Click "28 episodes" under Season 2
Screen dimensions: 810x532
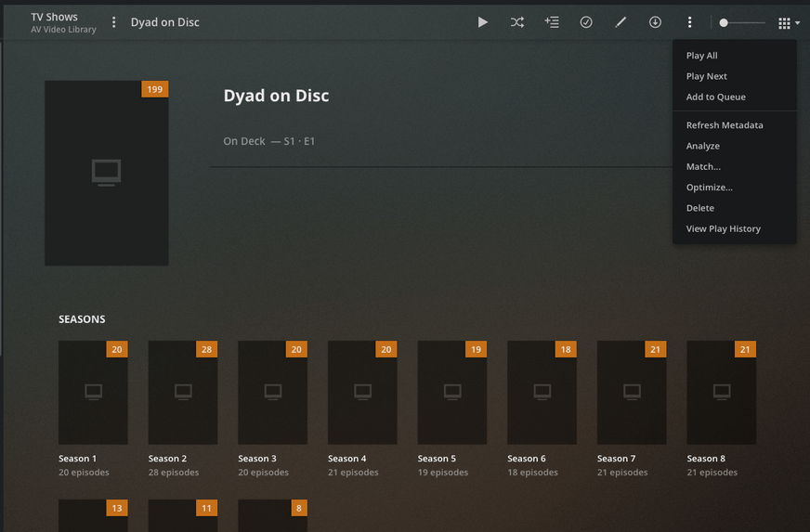174,472
